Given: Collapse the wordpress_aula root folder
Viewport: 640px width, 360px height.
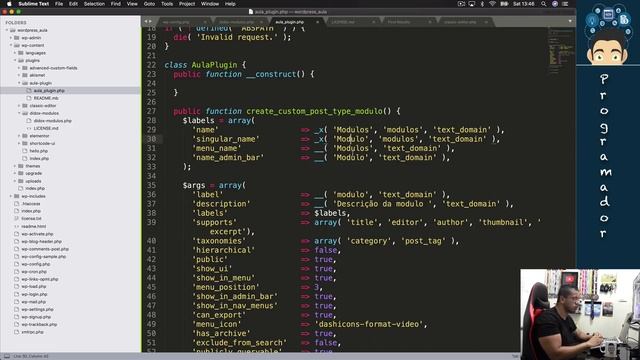Looking at the screenshot, I should pyautogui.click(x=7, y=30).
